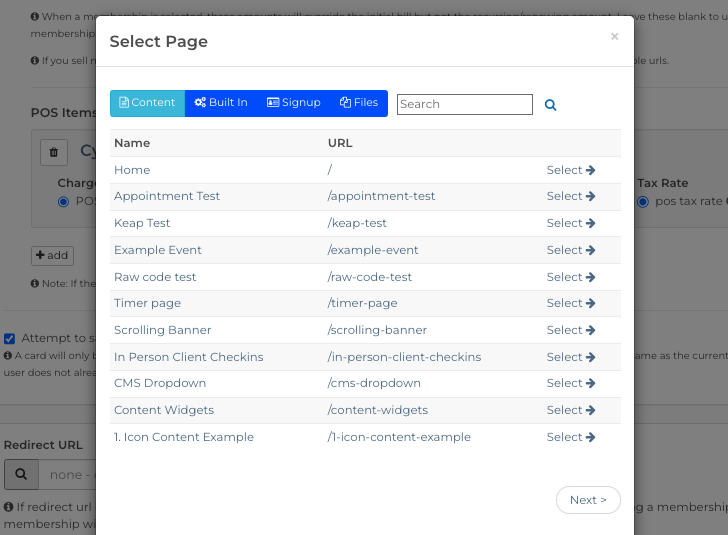The height and width of the screenshot is (535, 728).
Task: Click Select arrow for Keap Test
Action: pos(570,223)
